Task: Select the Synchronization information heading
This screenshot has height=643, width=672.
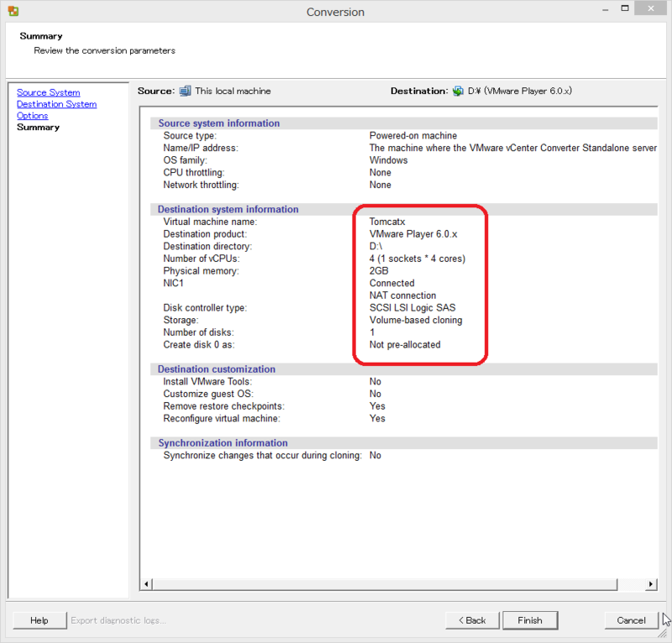Action: coord(223,443)
